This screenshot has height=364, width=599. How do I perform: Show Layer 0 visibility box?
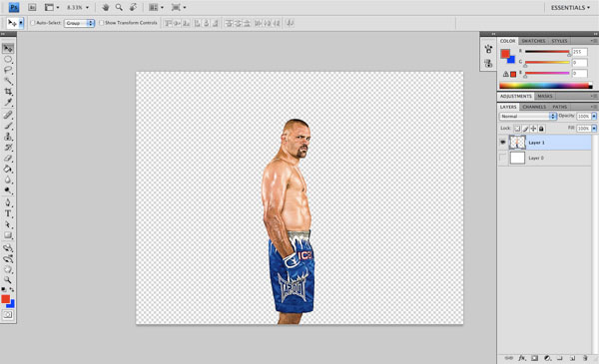503,158
